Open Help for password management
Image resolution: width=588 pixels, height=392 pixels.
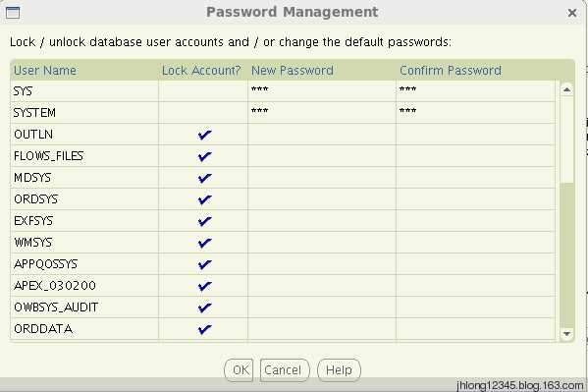click(339, 370)
